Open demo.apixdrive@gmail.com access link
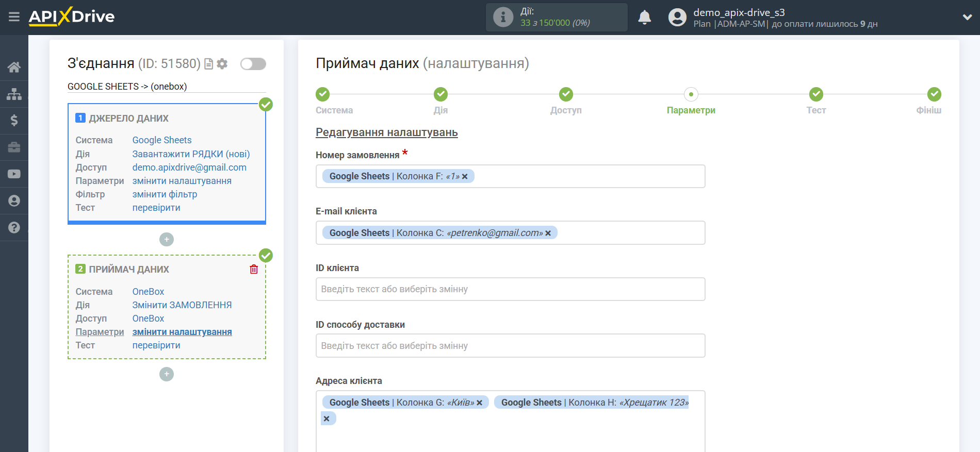Viewport: 980px width, 452px height. [189, 168]
